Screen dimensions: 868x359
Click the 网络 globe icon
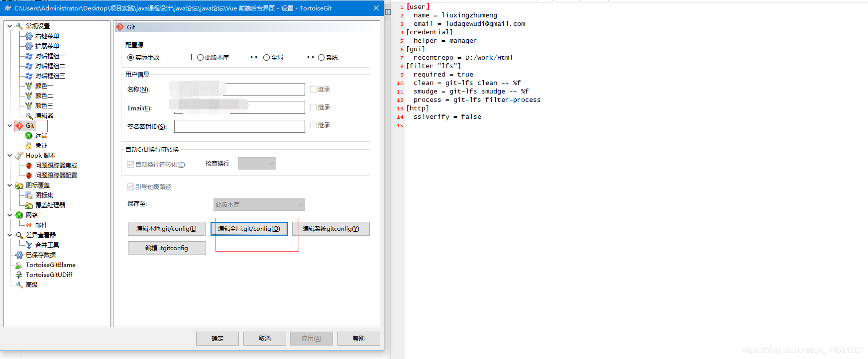19,215
